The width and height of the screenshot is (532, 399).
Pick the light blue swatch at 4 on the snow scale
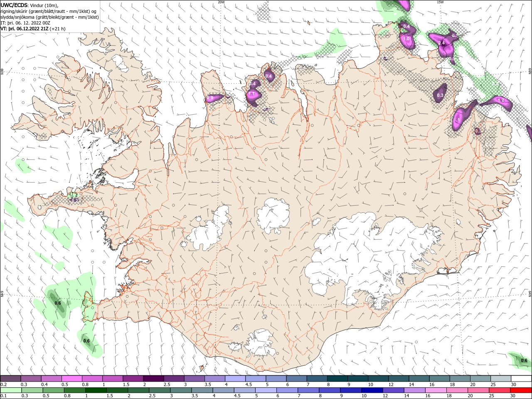click(235, 379)
